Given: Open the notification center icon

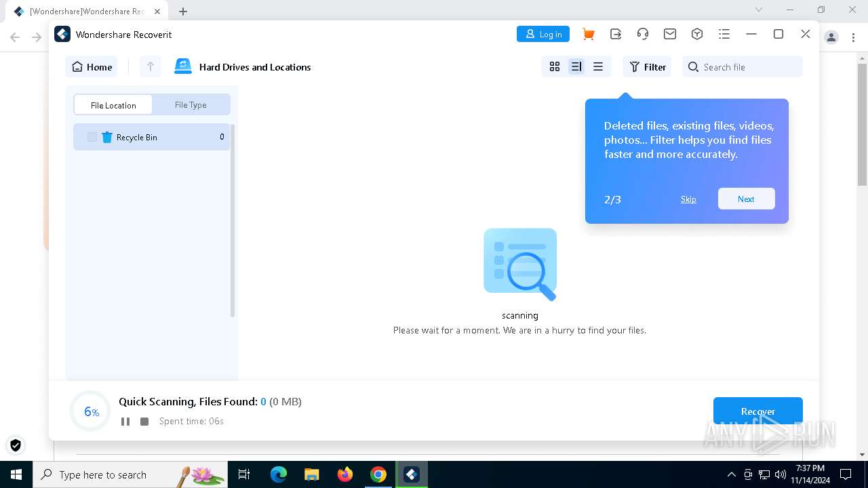Looking at the screenshot, I should click(x=846, y=474).
